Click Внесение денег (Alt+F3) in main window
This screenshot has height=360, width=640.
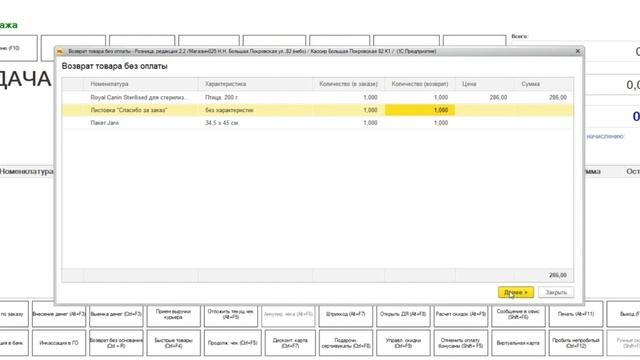point(59,314)
